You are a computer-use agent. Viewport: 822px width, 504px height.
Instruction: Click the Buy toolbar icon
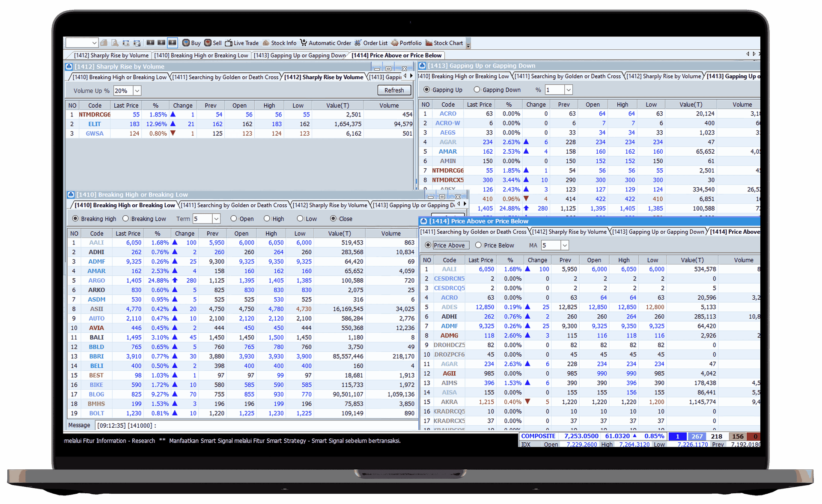point(186,43)
